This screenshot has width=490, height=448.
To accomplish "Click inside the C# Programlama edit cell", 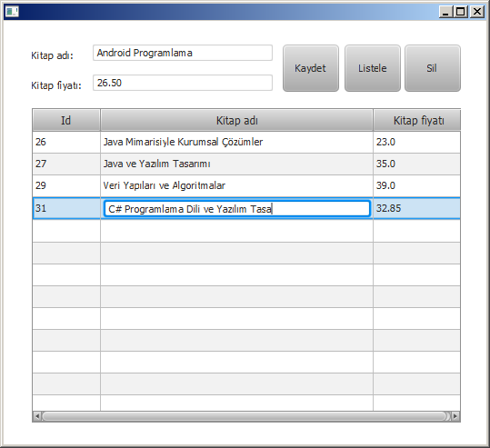I will (237, 209).
